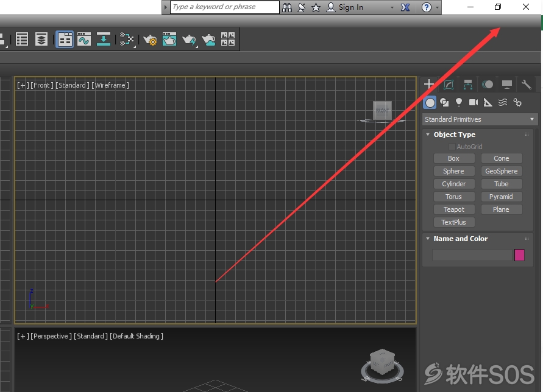Viewport: 543px width, 392px height.
Task: Open the [+] menu of Front viewport
Action: pos(23,85)
